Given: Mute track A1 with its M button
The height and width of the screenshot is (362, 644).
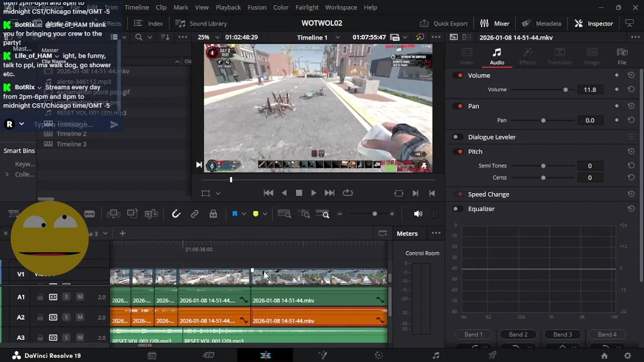Looking at the screenshot, I should (x=79, y=297).
